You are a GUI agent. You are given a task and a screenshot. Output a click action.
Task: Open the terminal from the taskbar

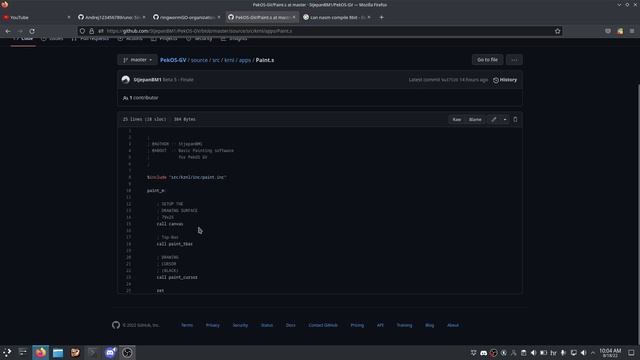click(92, 352)
